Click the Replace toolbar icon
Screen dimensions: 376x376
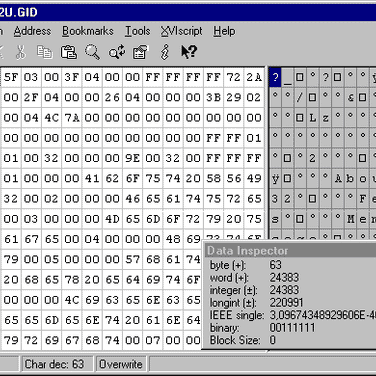[117, 52]
